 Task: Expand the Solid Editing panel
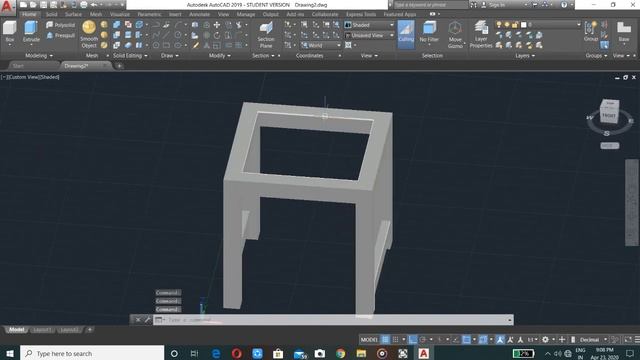tap(130, 56)
